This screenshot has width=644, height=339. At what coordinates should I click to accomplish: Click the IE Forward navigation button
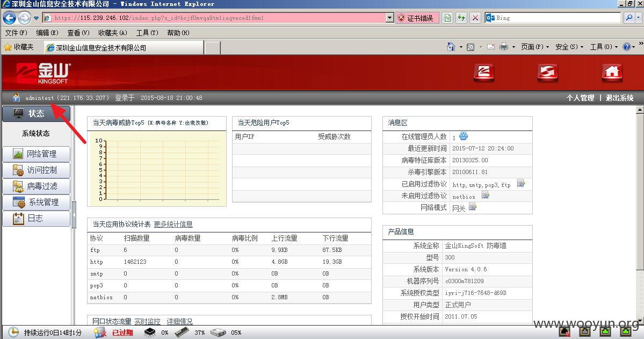point(24,18)
